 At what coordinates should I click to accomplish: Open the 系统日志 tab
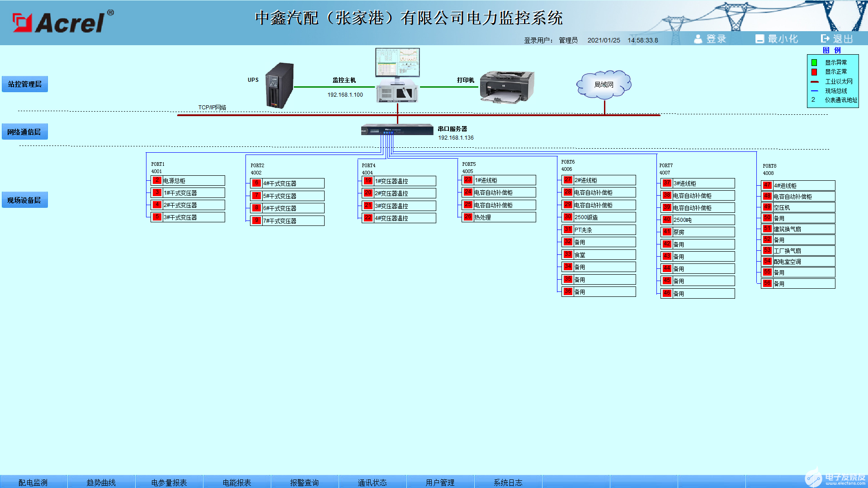[x=508, y=482]
